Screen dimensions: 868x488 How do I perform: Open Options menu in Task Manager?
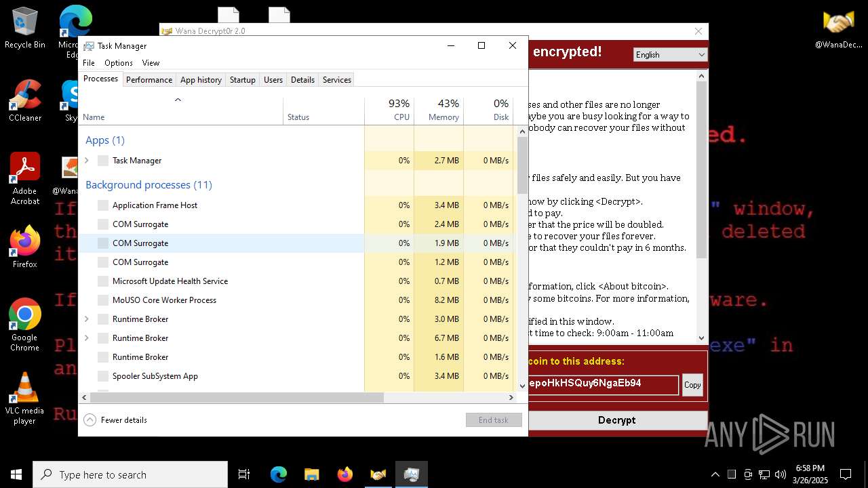coord(119,62)
